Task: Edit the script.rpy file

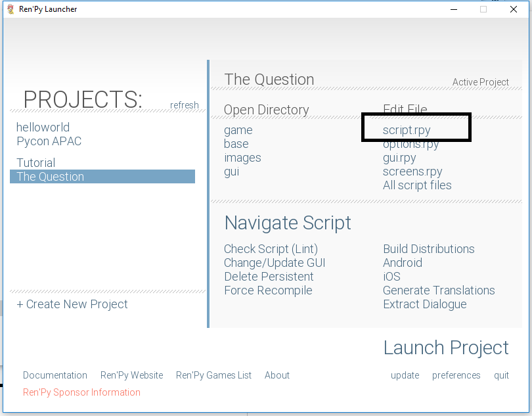Action: pyautogui.click(x=407, y=130)
